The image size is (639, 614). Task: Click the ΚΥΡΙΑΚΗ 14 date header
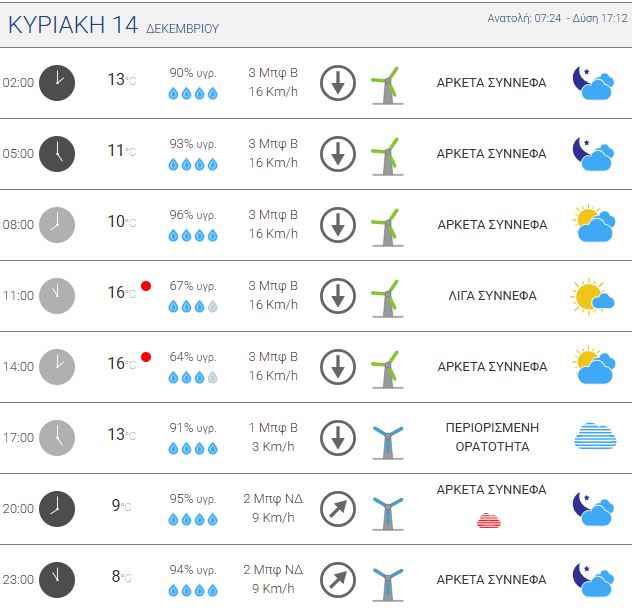pyautogui.click(x=73, y=26)
